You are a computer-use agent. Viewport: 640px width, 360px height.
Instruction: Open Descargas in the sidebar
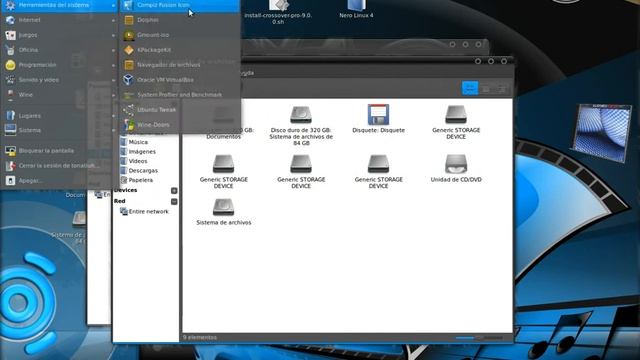pyautogui.click(x=139, y=171)
